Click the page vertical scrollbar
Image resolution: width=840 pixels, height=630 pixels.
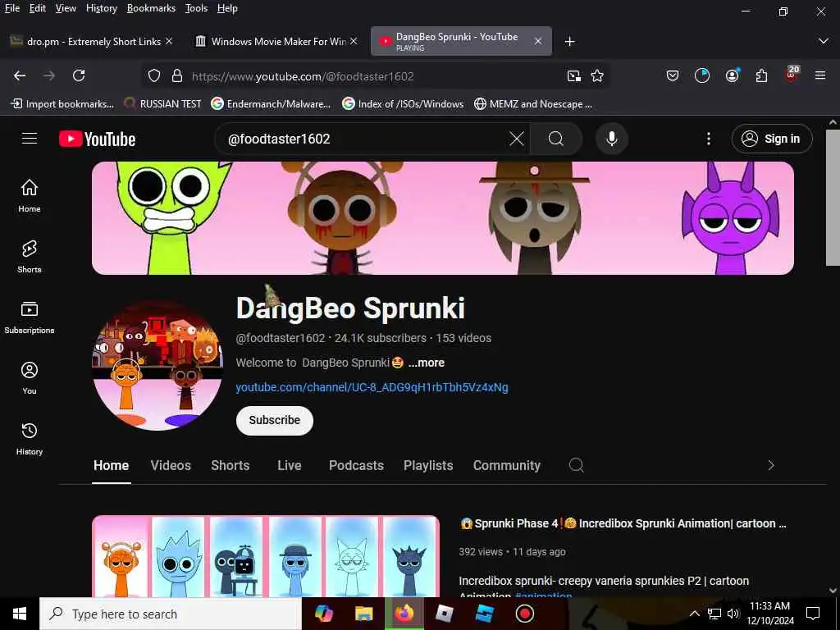833,196
